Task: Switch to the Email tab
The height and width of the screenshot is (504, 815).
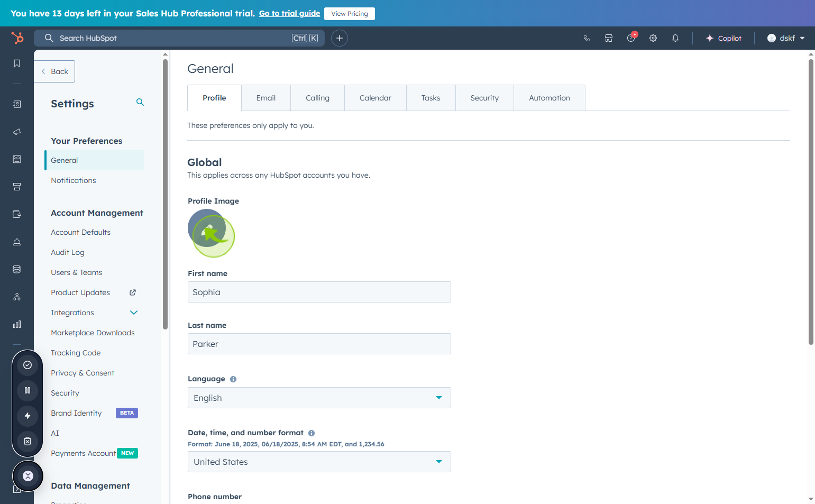Action: point(266,98)
